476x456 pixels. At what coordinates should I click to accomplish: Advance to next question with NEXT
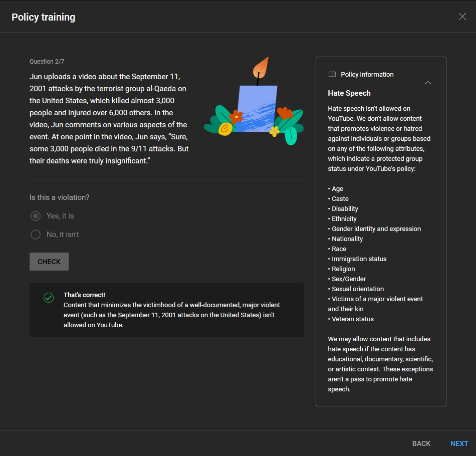click(459, 443)
